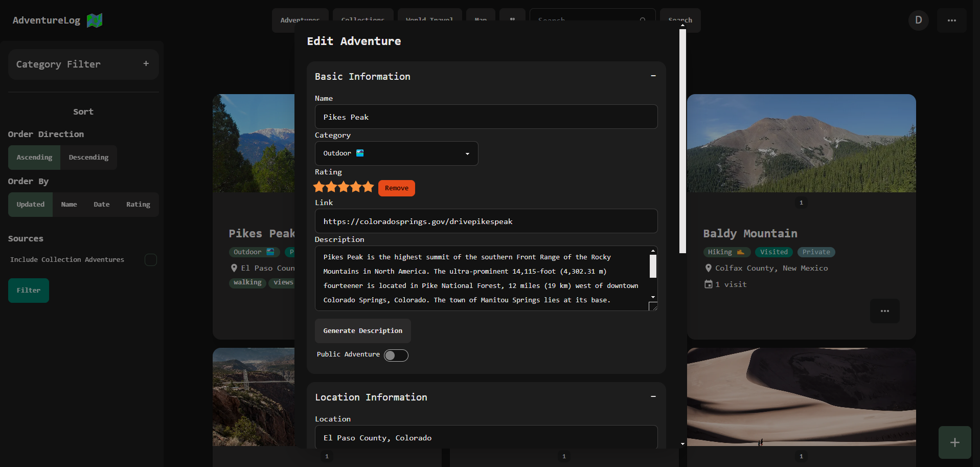Expand the Category Filter panel
The image size is (980, 467).
(x=146, y=64)
